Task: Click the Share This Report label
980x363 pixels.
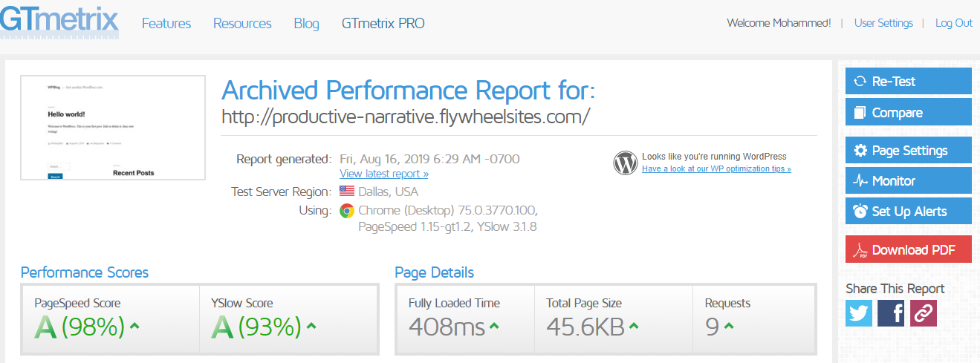Action: pyautogui.click(x=895, y=289)
